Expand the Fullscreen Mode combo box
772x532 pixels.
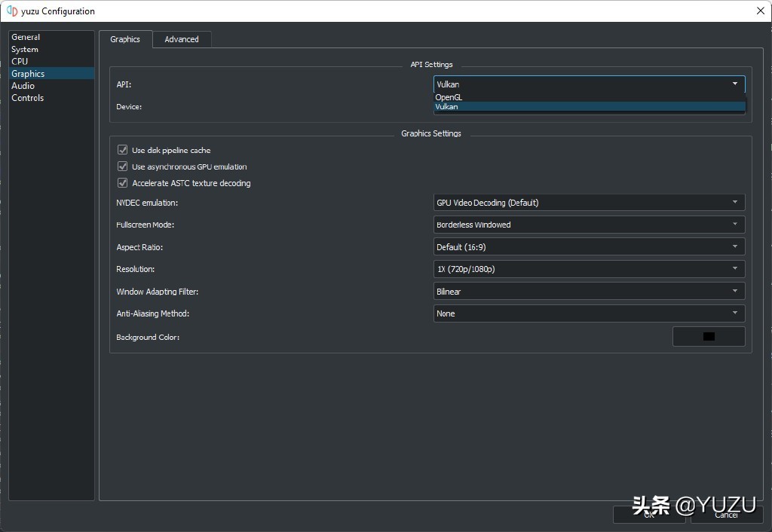[588, 225]
